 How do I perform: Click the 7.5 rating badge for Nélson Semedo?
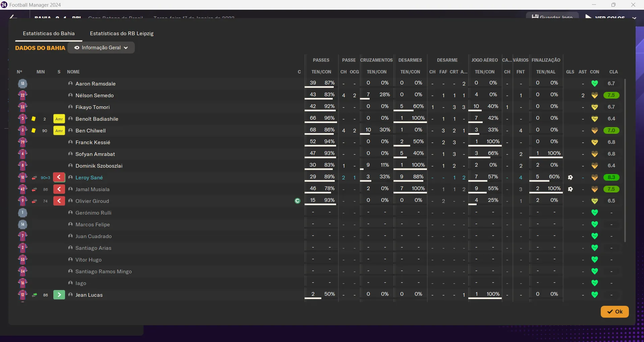(611, 95)
